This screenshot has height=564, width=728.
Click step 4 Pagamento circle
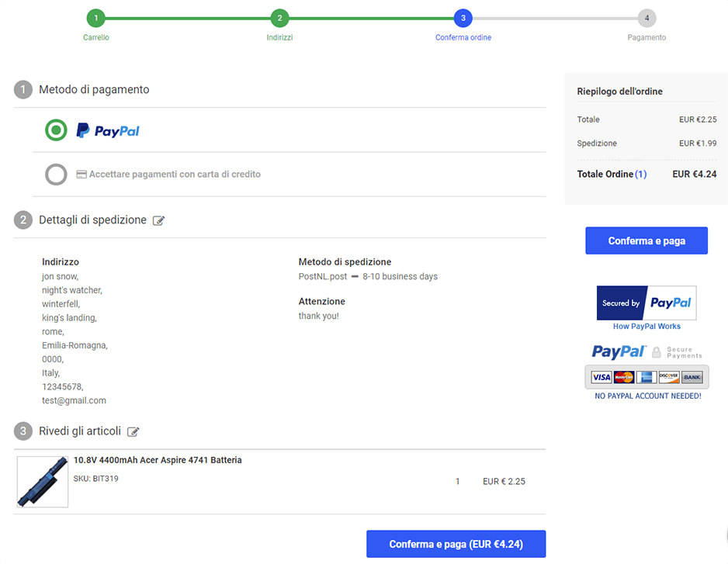point(647,19)
